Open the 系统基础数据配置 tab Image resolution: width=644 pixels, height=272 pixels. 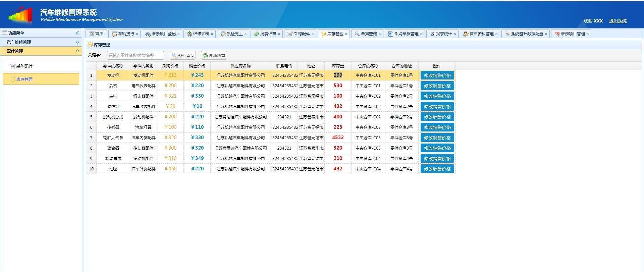click(525, 34)
